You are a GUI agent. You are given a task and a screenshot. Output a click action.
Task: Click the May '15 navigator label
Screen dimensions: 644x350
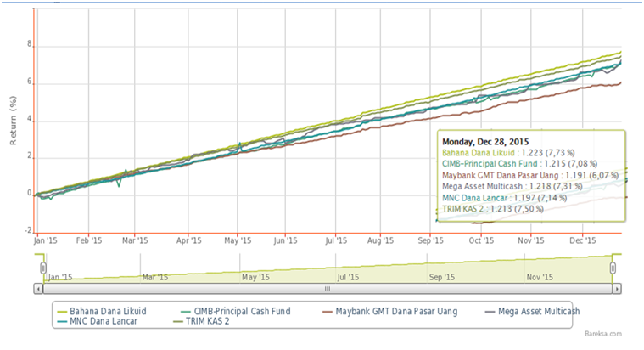(x=255, y=277)
